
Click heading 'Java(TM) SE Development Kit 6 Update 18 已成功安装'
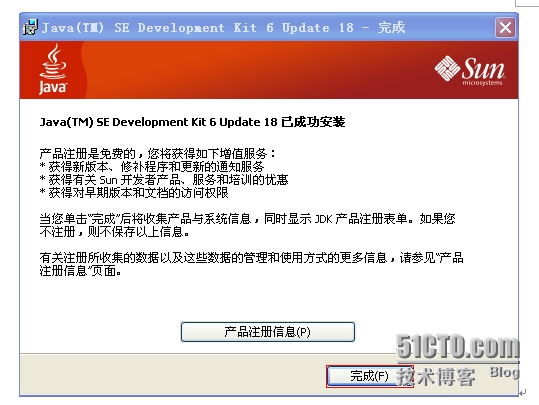(x=192, y=122)
